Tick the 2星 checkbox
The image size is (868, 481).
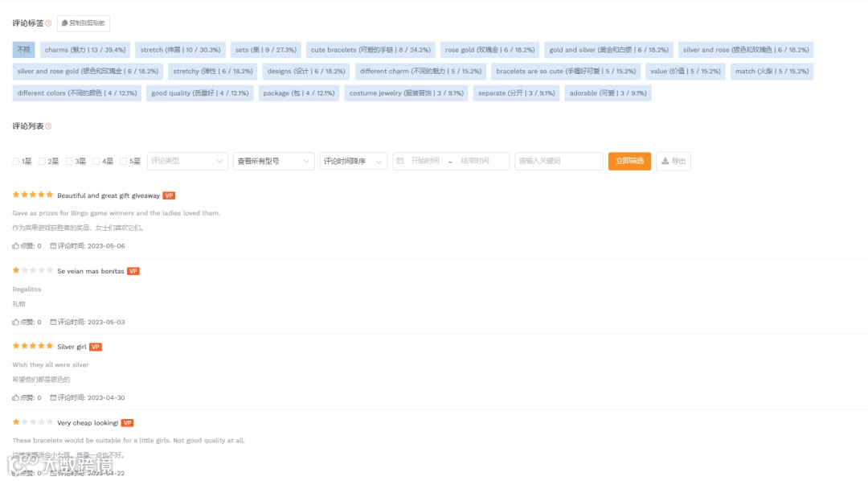(42, 161)
